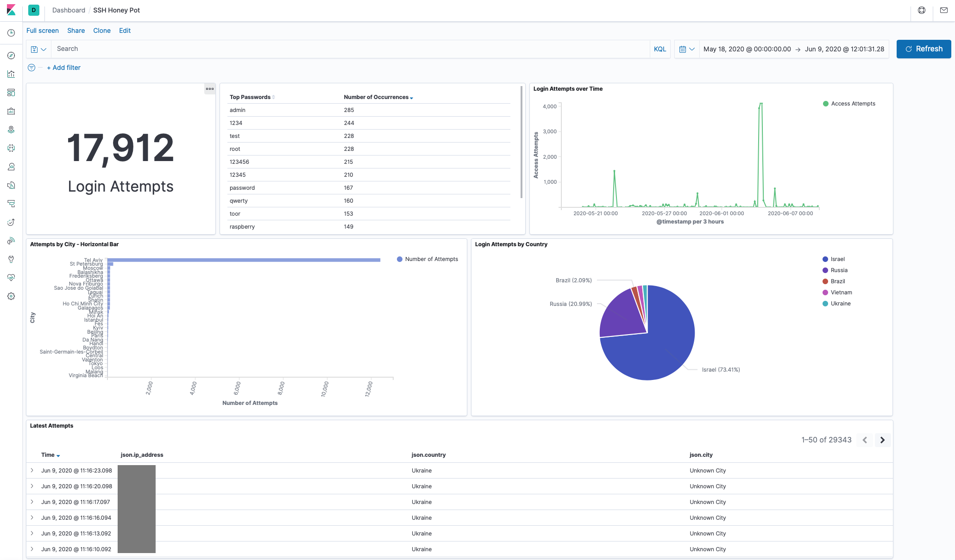
Task: Open Stack Monitoring heartbeat icon
Action: click(11, 278)
